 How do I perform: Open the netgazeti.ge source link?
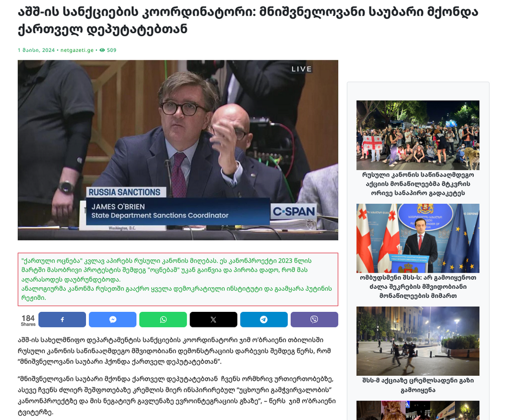tap(77, 50)
